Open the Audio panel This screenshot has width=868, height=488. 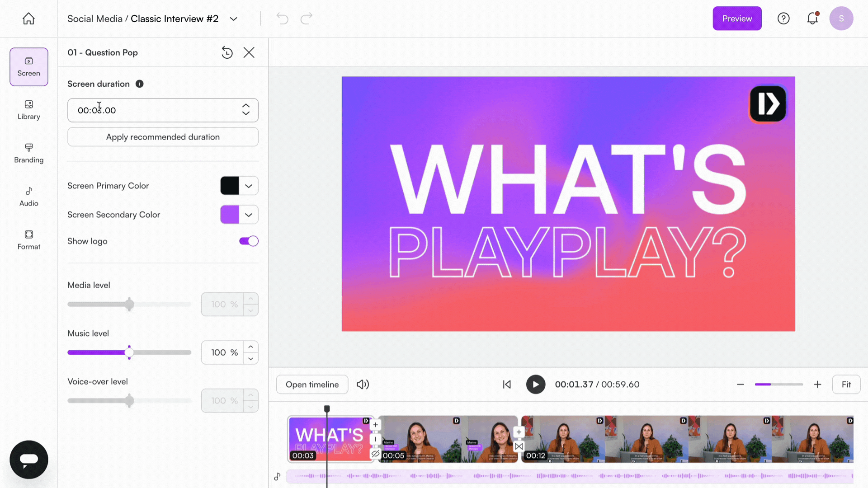pos(28,197)
